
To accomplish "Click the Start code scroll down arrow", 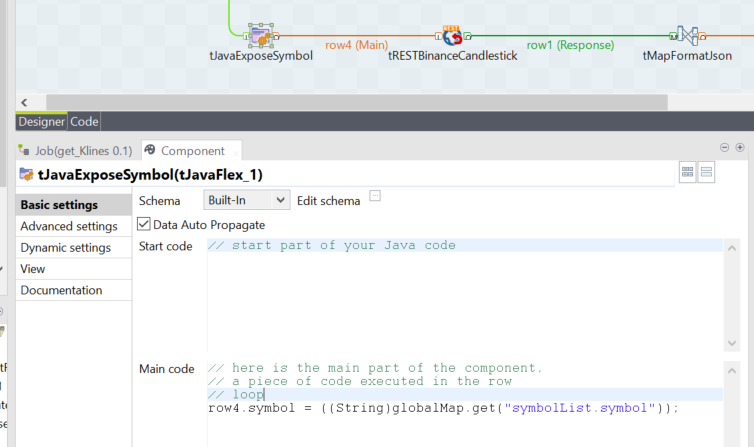I will 732,343.
